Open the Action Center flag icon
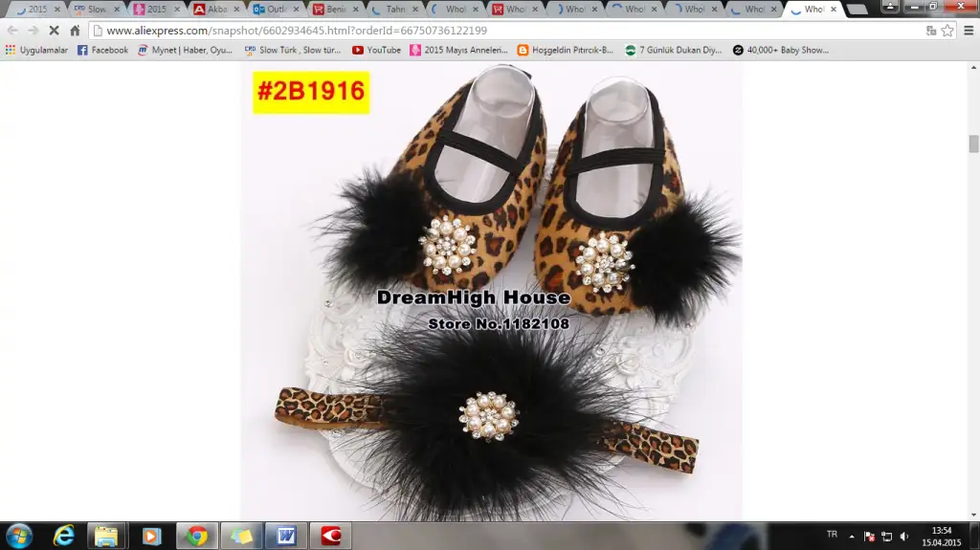 (x=869, y=537)
